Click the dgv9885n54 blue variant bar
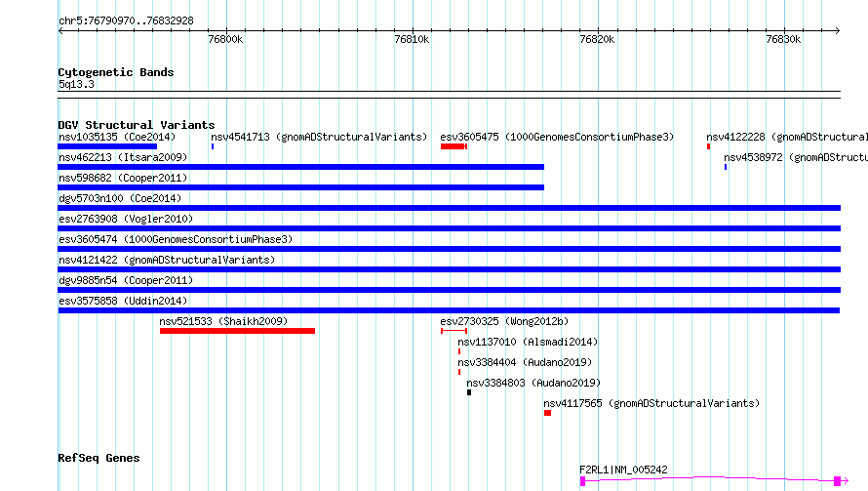Image resolution: width=868 pixels, height=491 pixels. click(450, 290)
